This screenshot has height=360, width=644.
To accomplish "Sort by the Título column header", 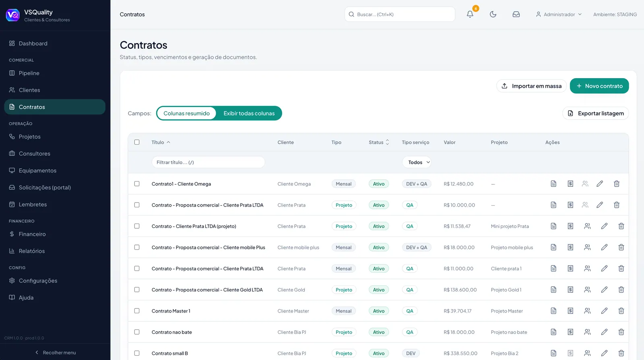I will point(161,142).
